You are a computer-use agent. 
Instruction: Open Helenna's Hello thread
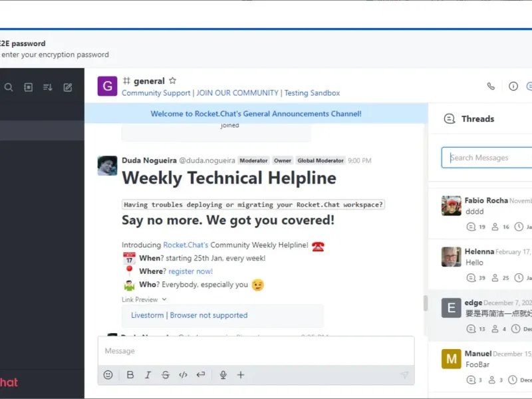tap(480, 264)
